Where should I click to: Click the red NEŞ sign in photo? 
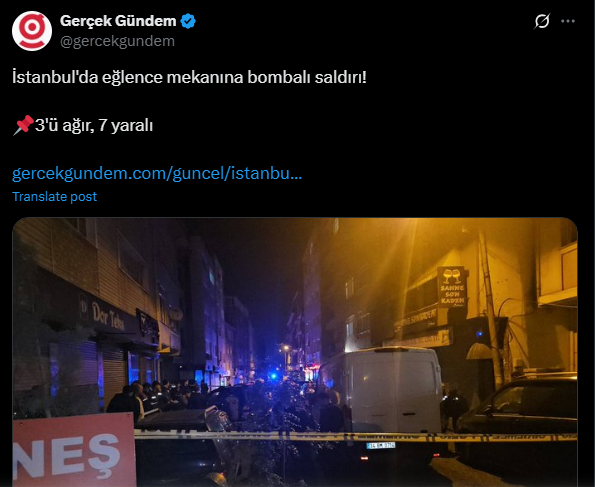point(74,451)
